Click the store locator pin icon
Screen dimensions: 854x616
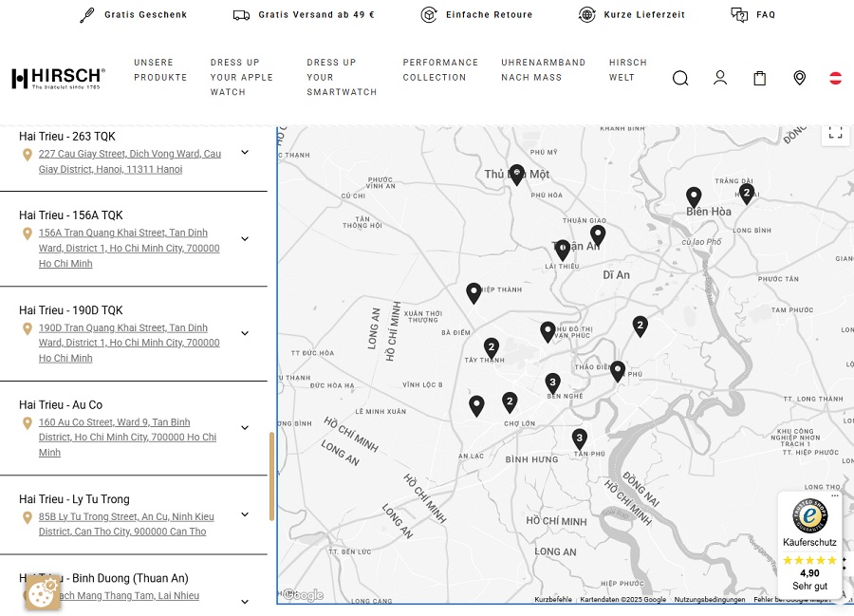pos(800,78)
